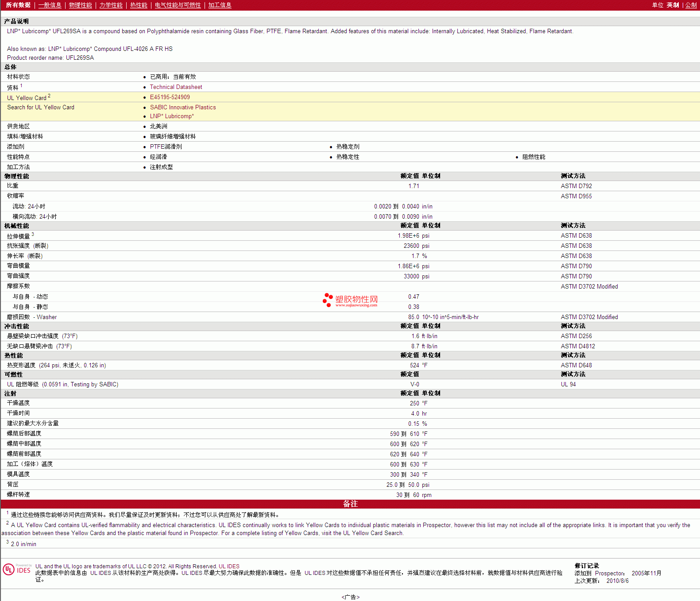Click the UL IDES logo

(17, 570)
